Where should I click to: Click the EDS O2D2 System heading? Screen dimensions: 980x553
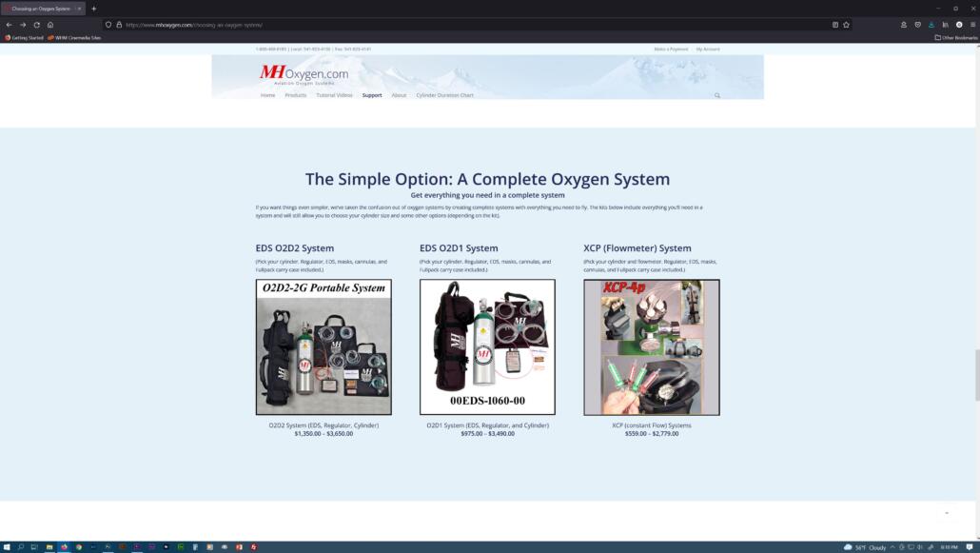coord(294,248)
